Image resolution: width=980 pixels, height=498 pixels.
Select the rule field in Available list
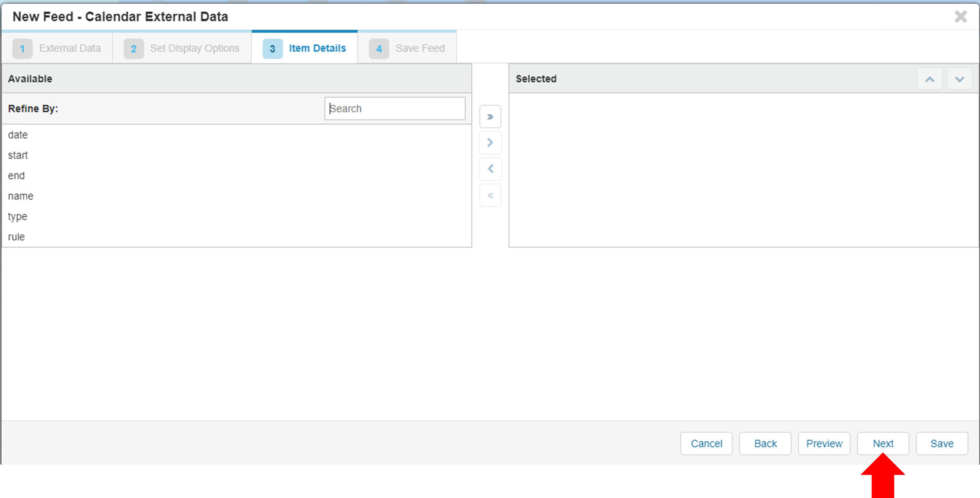point(16,237)
